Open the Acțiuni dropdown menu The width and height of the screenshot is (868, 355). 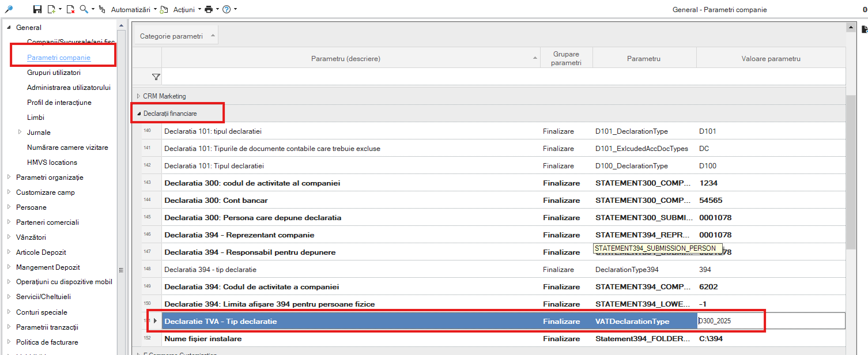click(x=184, y=9)
